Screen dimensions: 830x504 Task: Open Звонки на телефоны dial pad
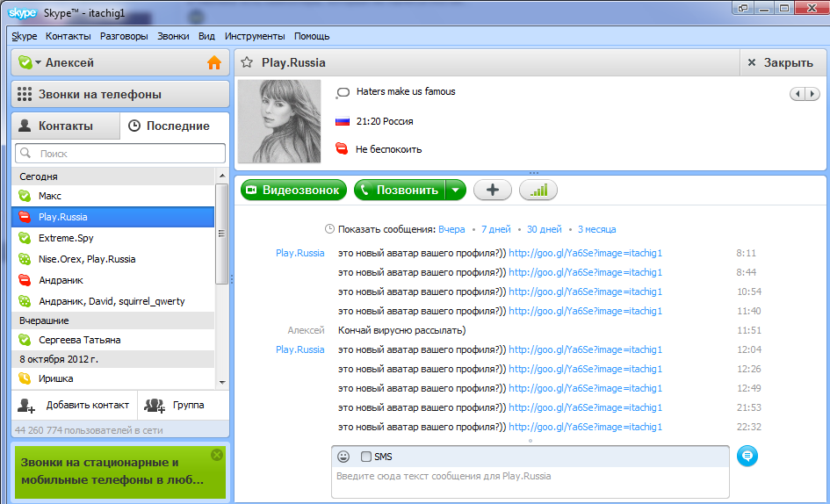tap(120, 94)
